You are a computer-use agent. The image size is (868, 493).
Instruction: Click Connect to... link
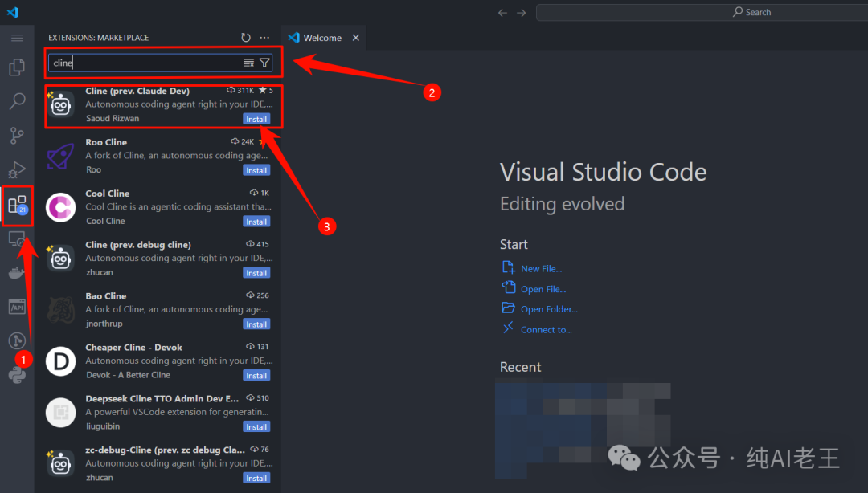click(x=547, y=330)
